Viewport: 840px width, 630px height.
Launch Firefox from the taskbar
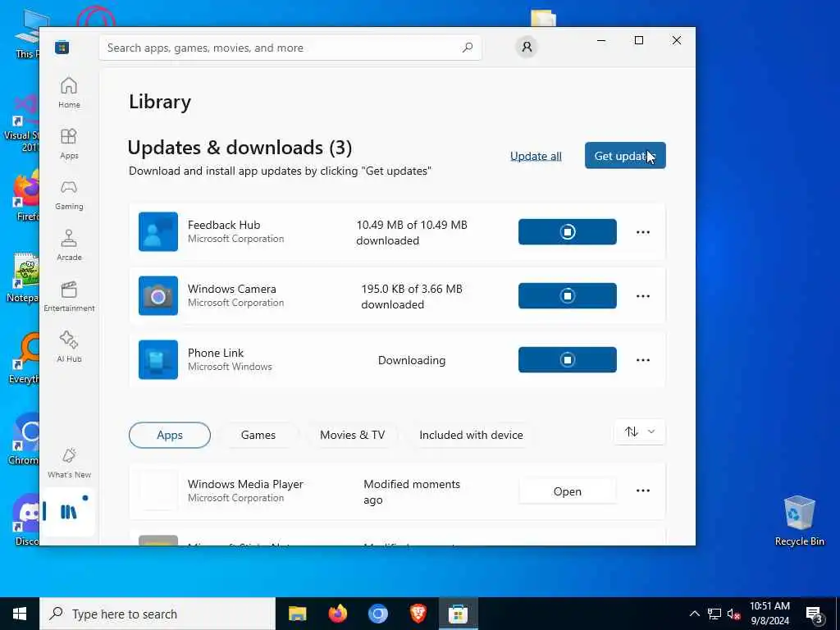pyautogui.click(x=337, y=614)
